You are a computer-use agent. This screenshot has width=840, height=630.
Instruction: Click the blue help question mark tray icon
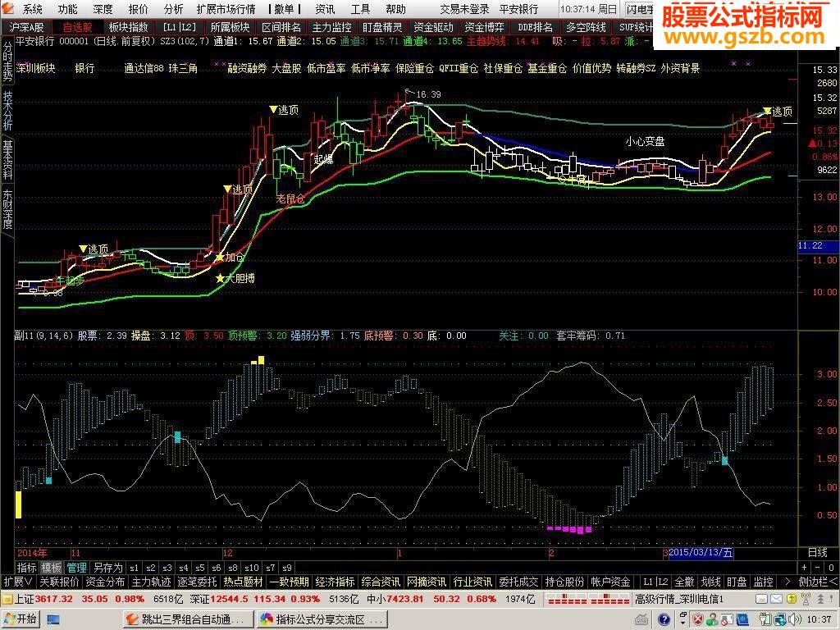coord(664,620)
